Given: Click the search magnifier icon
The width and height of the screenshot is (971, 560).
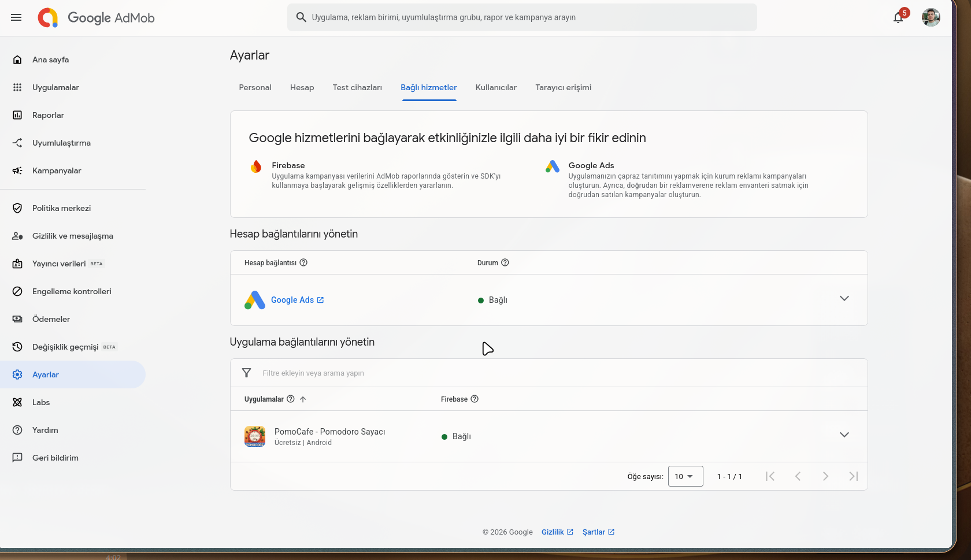Looking at the screenshot, I should [301, 17].
